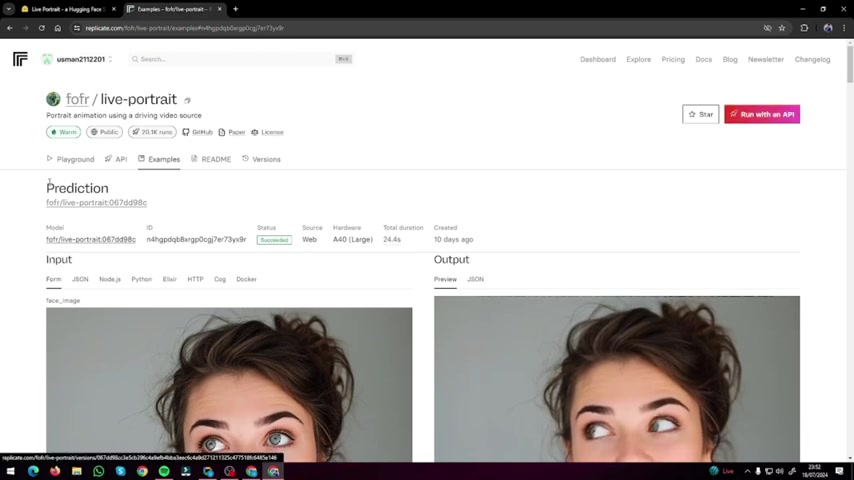Switch to the API tab
The width and height of the screenshot is (854, 480).
[x=116, y=159]
